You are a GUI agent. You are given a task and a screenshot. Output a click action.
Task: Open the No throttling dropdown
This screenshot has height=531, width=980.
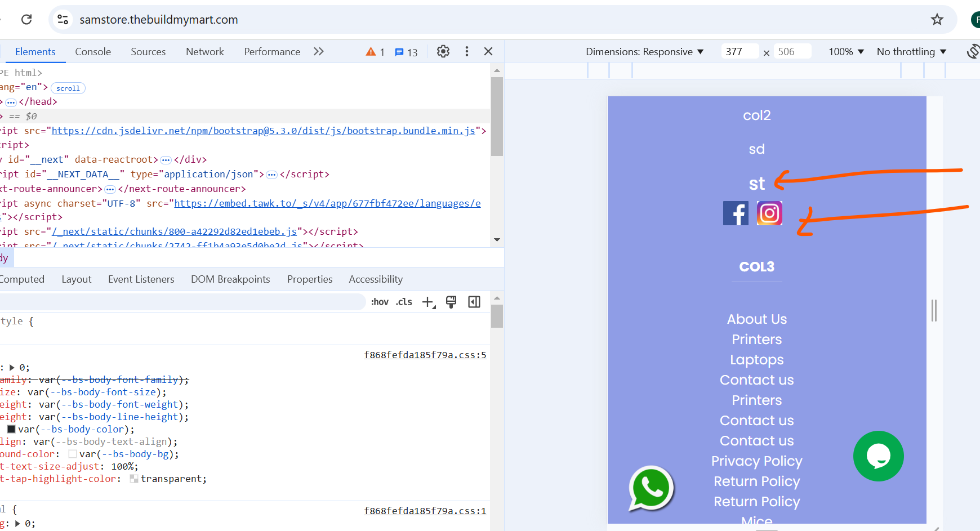[911, 52]
